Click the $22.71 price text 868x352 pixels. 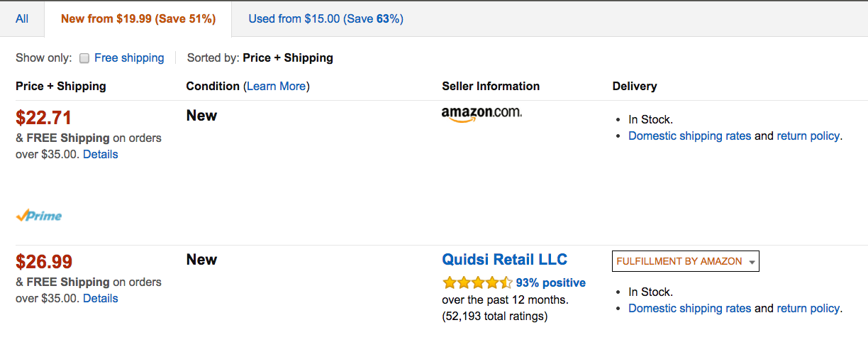(x=44, y=118)
